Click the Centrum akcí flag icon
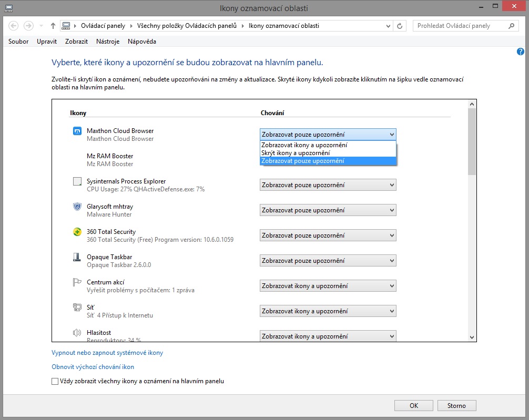Image resolution: width=529 pixels, height=420 pixels. [x=77, y=282]
